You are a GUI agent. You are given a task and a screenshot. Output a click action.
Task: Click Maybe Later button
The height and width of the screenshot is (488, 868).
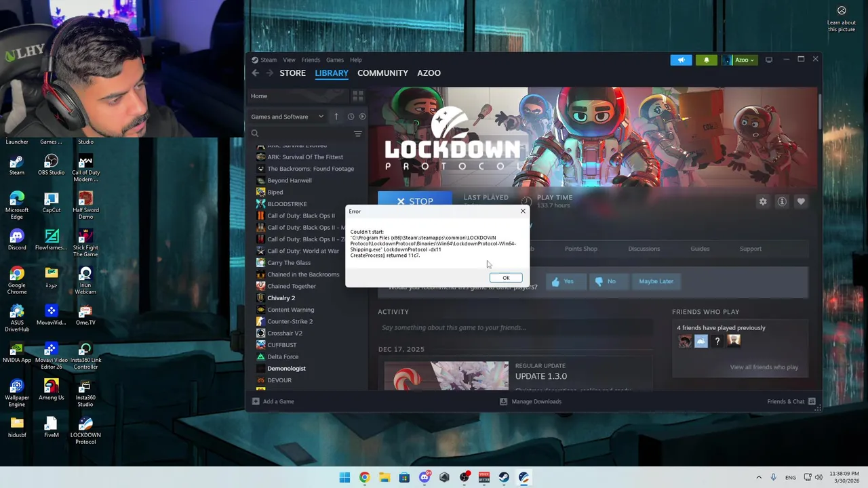(x=656, y=281)
